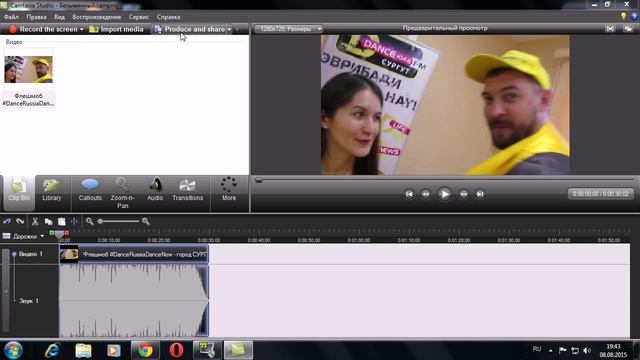Screen dimensions: 640x360
Task: Click the red selection end marker
Action: 67,233
